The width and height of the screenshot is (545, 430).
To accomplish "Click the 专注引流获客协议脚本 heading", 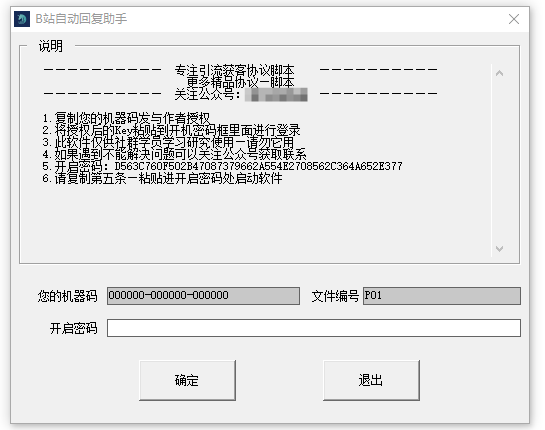I will pyautogui.click(x=234, y=70).
